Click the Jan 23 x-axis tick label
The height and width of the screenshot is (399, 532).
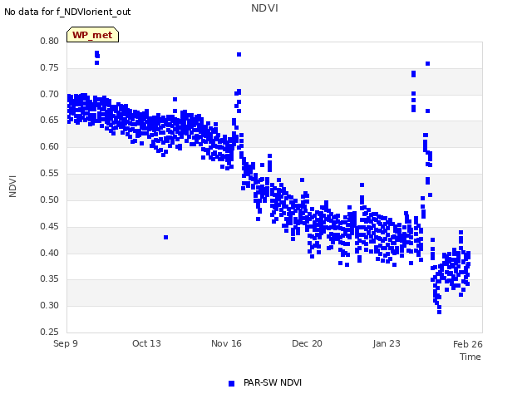coord(387,343)
